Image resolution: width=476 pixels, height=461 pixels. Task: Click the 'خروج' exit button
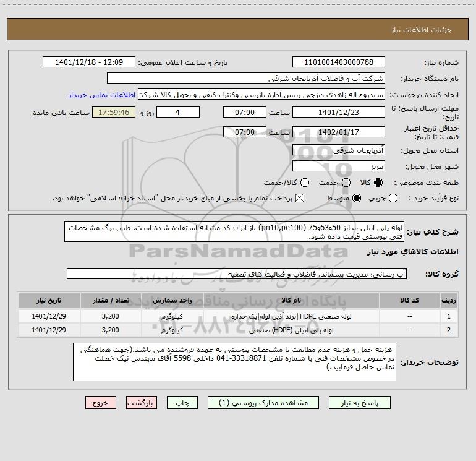(101, 403)
